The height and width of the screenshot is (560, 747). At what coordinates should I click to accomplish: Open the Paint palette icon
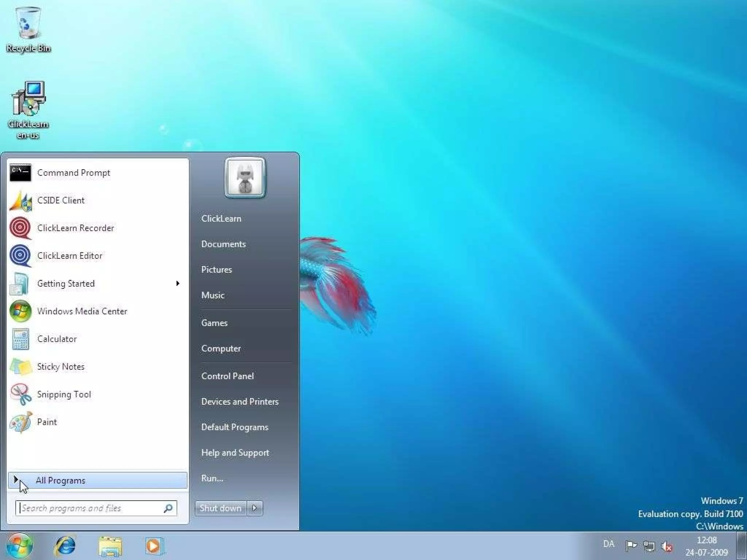tap(20, 422)
